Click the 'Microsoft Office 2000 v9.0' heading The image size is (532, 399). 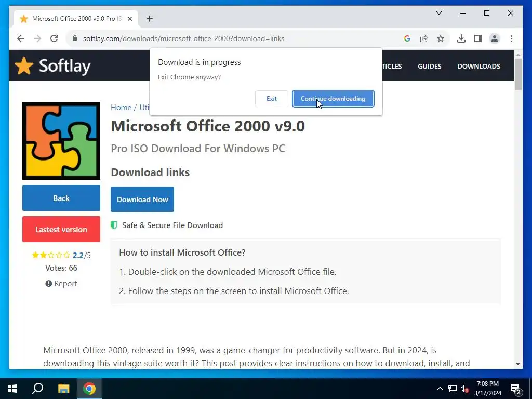(208, 126)
